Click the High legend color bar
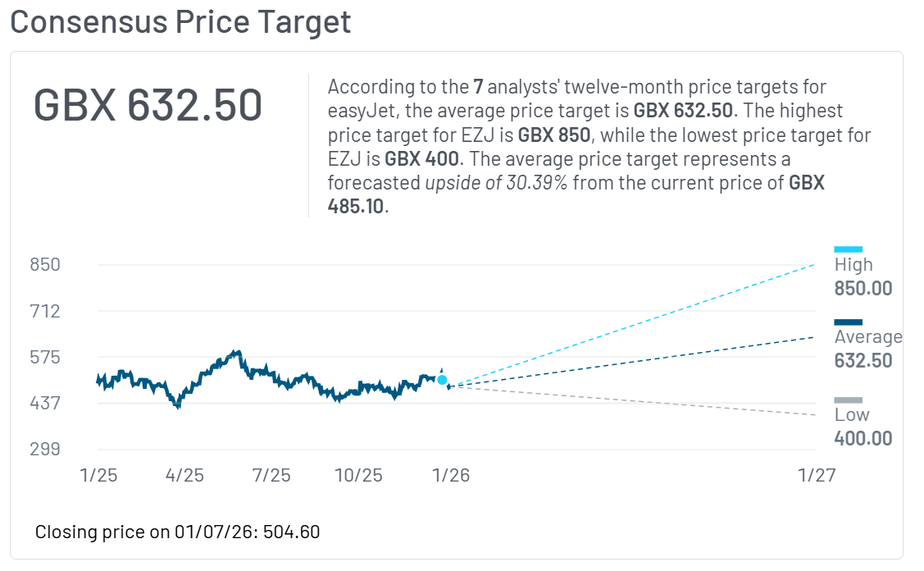 click(x=848, y=249)
